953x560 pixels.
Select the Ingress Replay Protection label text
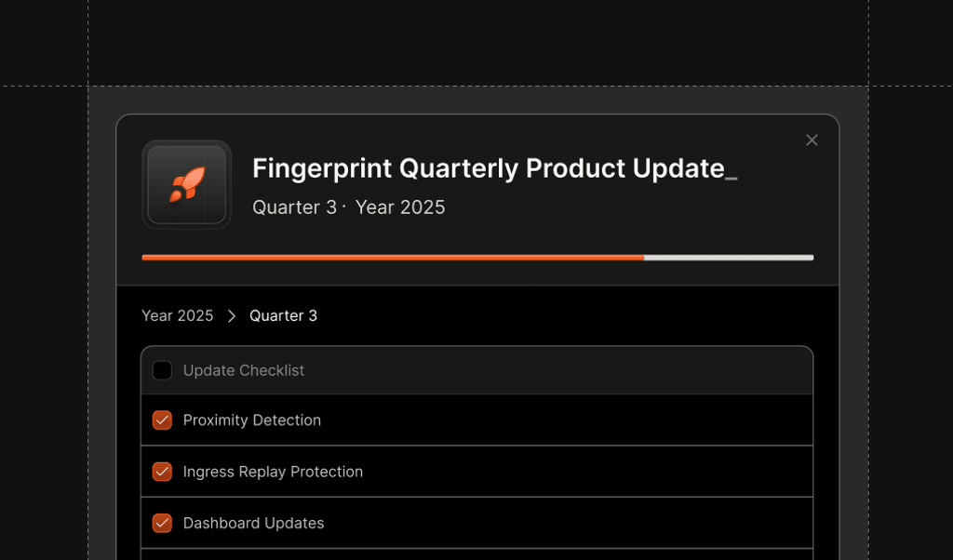click(274, 472)
